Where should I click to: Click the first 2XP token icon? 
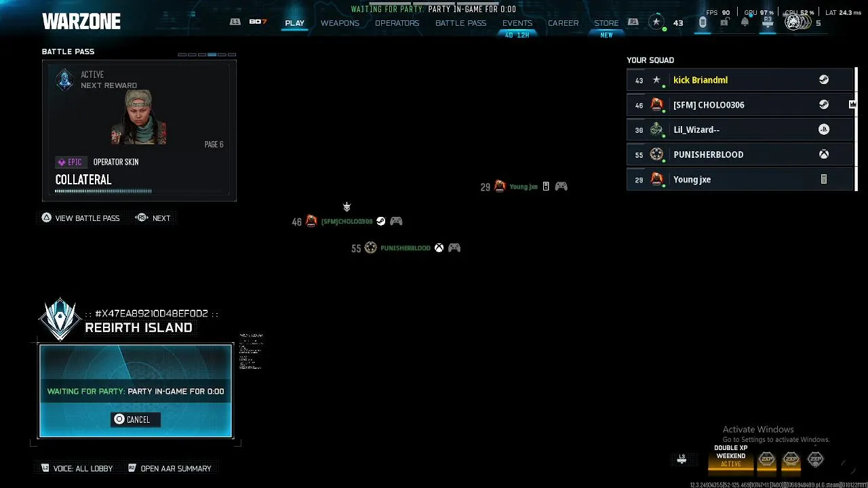(766, 460)
